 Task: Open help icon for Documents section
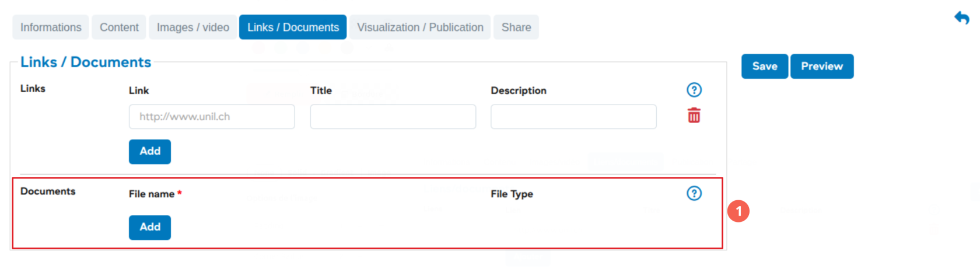[694, 193]
